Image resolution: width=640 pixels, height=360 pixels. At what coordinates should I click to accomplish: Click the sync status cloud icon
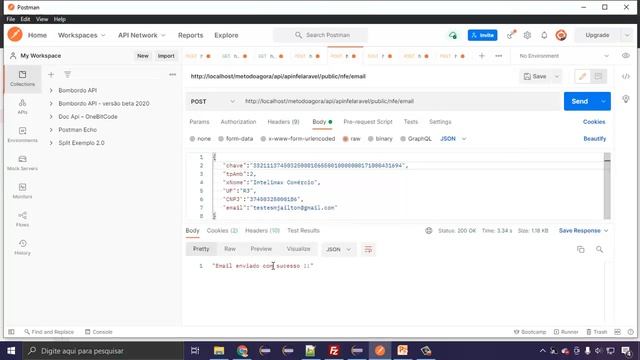[453, 36]
